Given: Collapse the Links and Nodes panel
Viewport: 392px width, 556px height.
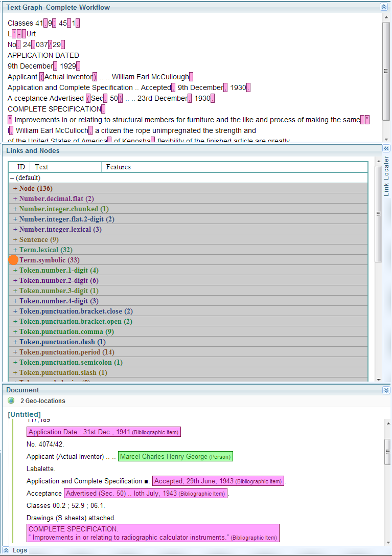Looking at the screenshot, I should (x=386, y=148).
